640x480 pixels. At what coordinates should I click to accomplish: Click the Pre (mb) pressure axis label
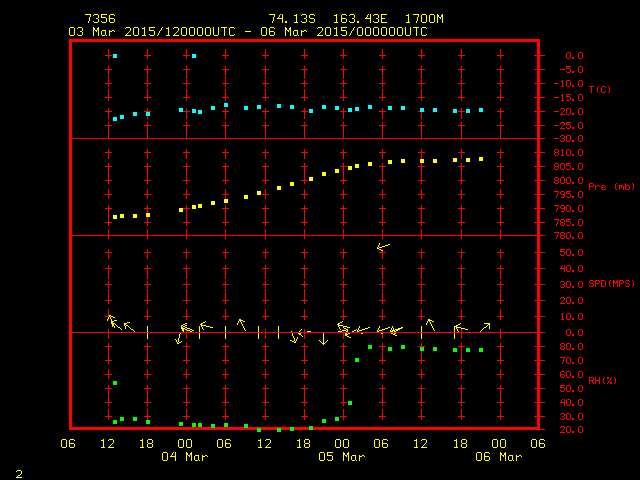tap(610, 187)
